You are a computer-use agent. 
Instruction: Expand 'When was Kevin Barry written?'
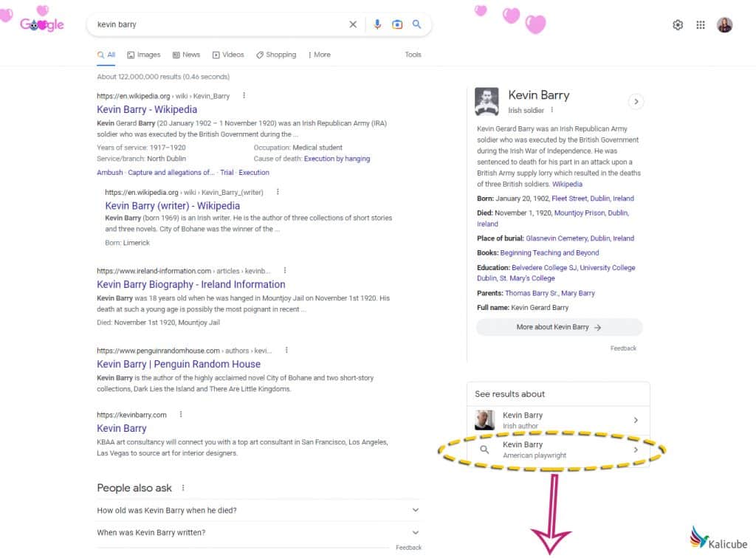click(x=414, y=531)
